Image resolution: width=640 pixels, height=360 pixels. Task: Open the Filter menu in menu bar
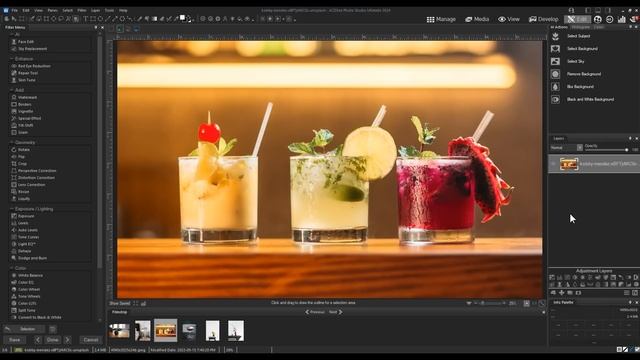pos(82,10)
